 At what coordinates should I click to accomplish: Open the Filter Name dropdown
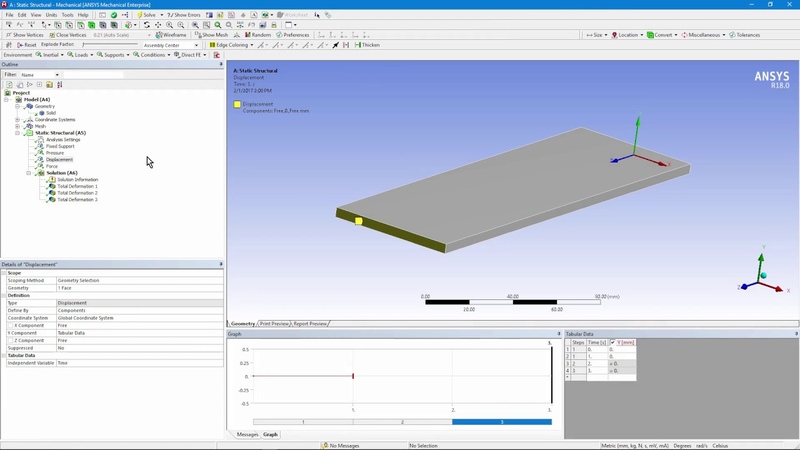[x=57, y=75]
